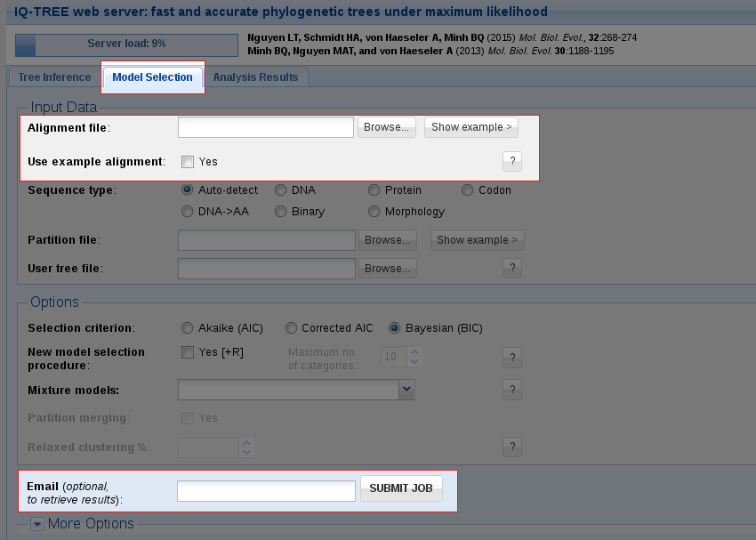Switch to the Tree Inference tab
The image size is (756, 540).
(x=54, y=77)
